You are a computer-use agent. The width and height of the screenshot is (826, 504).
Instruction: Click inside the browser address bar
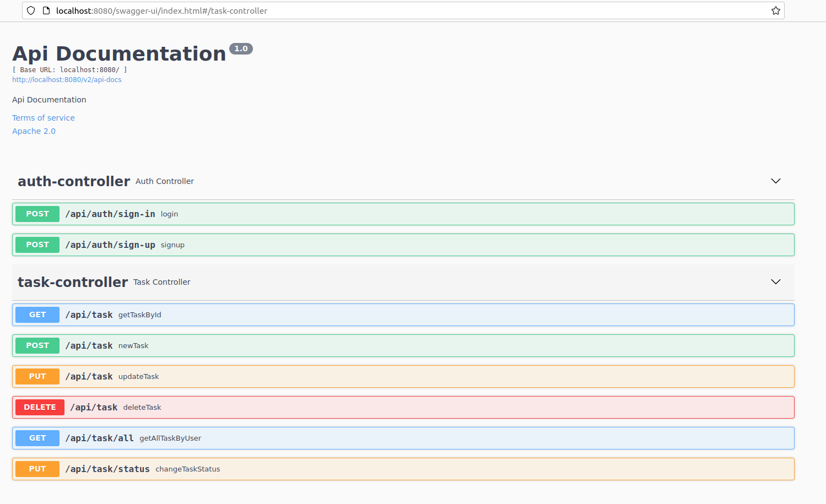click(386, 10)
